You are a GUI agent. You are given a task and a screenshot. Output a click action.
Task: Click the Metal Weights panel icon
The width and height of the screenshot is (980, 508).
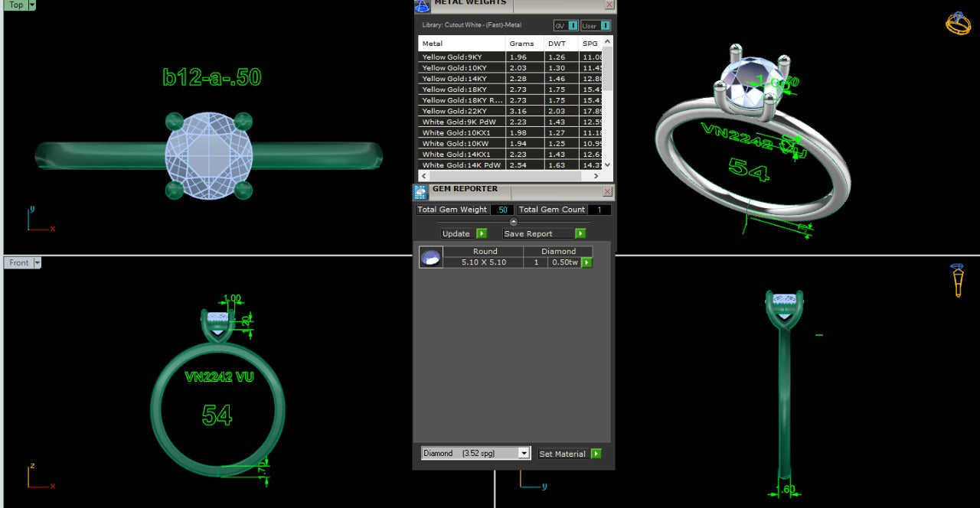[x=422, y=5]
